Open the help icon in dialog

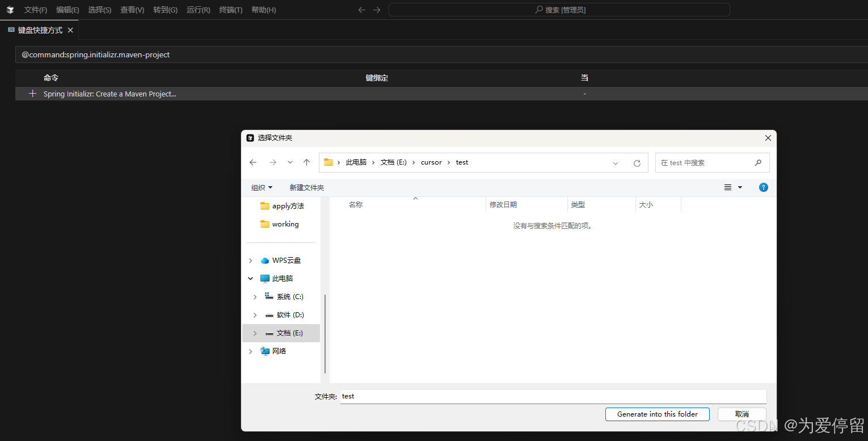point(764,187)
